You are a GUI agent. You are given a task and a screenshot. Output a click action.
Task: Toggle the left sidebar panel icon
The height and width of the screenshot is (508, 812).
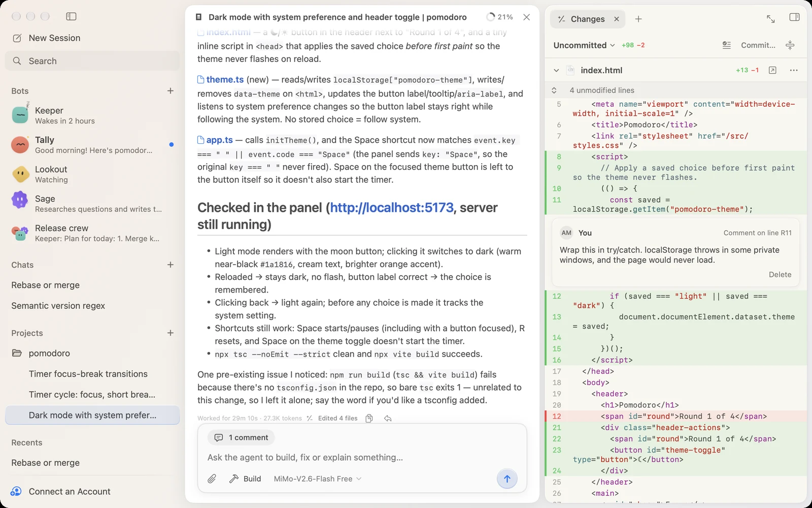pyautogui.click(x=71, y=16)
